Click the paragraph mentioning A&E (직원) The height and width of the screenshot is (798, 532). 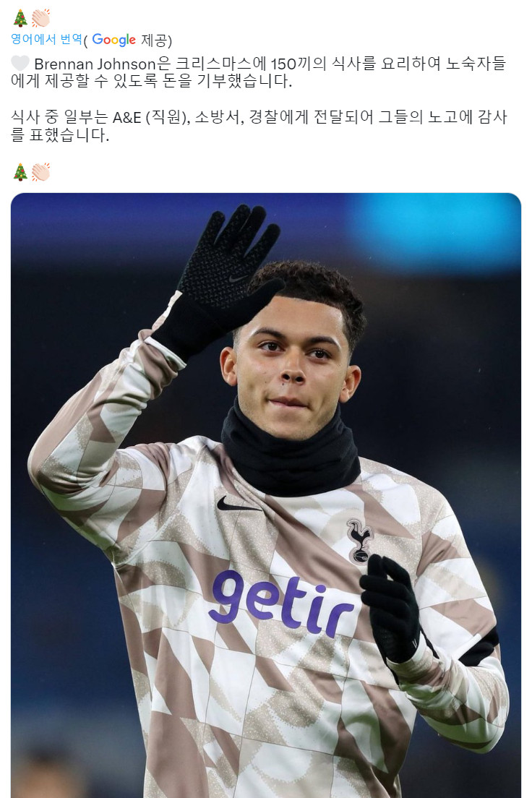point(259,126)
